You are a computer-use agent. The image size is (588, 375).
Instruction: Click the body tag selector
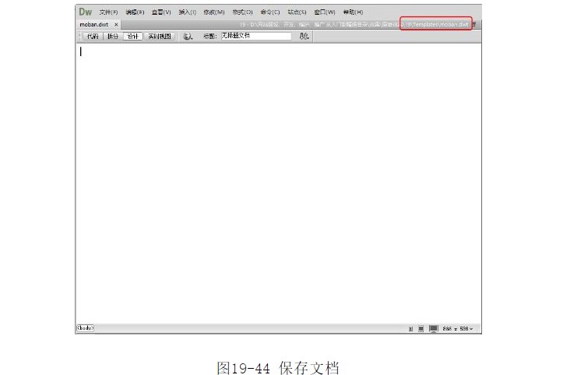(85, 328)
